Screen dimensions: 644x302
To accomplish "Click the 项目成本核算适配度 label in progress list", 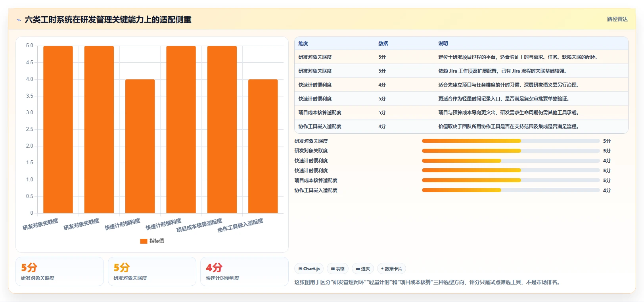I will (316, 181).
